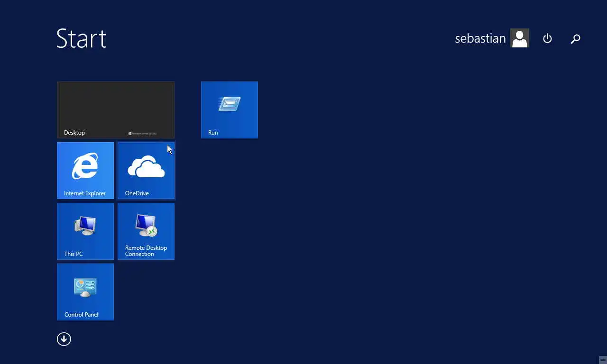The image size is (607, 364).
Task: Open the sebastian account name menu
Action: click(480, 38)
